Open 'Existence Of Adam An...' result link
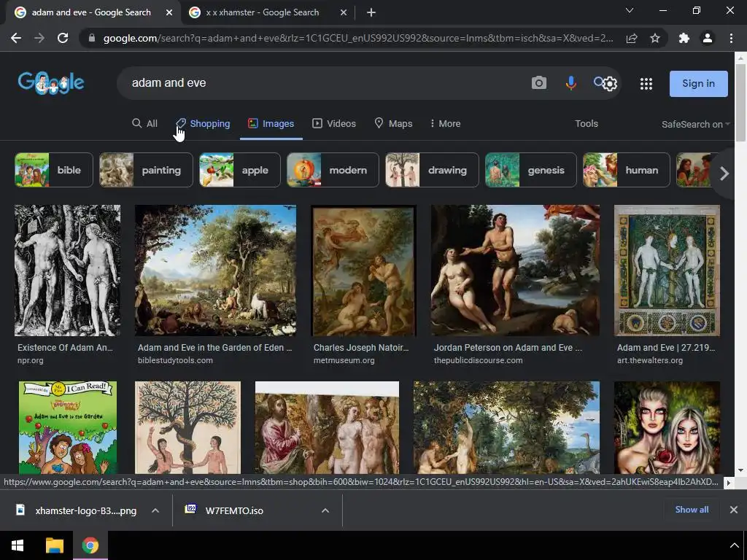This screenshot has height=560, width=747. tap(65, 348)
